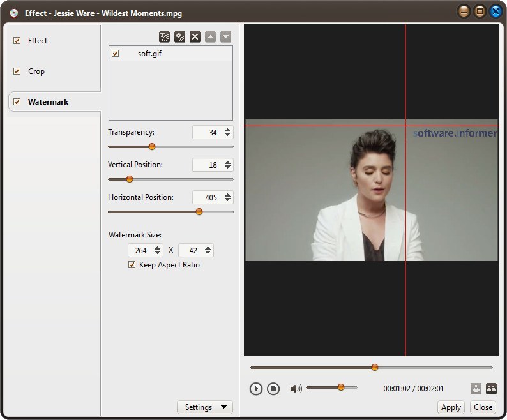Decrease the Horizontal Position value

point(227,200)
